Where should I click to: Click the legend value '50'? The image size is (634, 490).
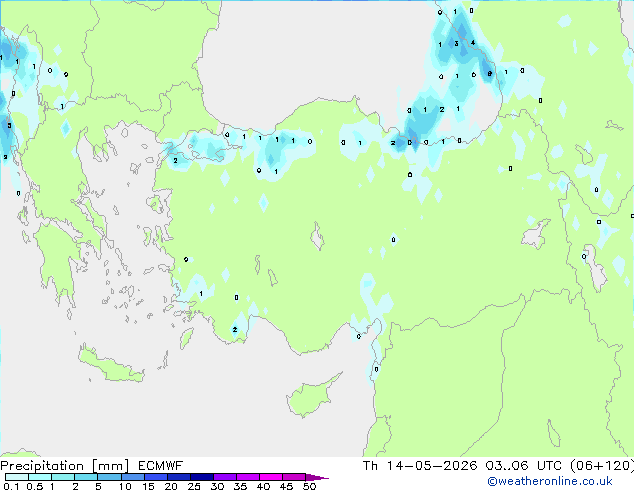(x=309, y=486)
